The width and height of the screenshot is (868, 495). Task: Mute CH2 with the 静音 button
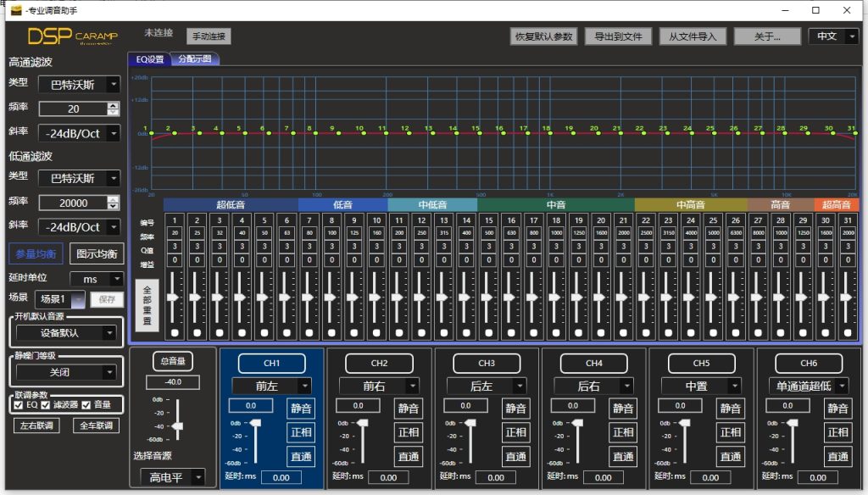click(408, 409)
